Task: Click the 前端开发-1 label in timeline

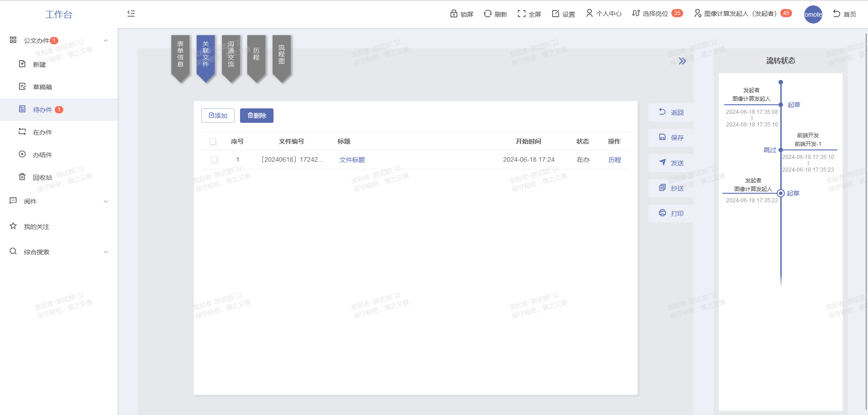Action: 808,144
